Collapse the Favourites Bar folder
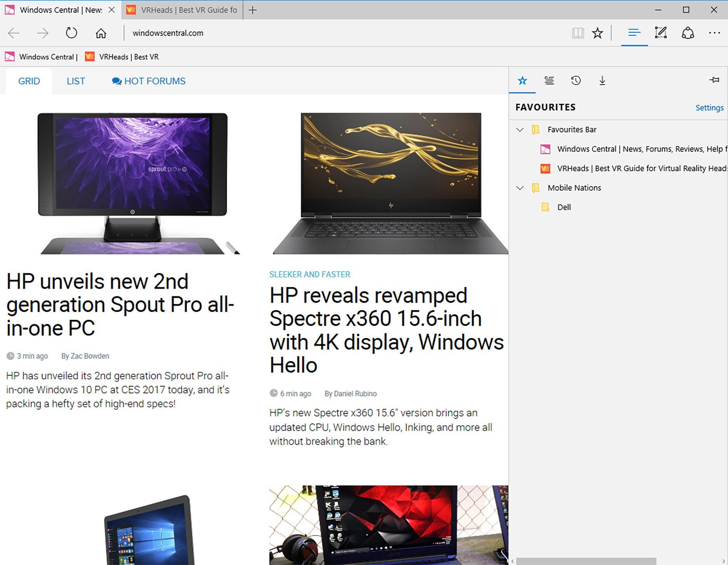728x565 pixels. [520, 129]
